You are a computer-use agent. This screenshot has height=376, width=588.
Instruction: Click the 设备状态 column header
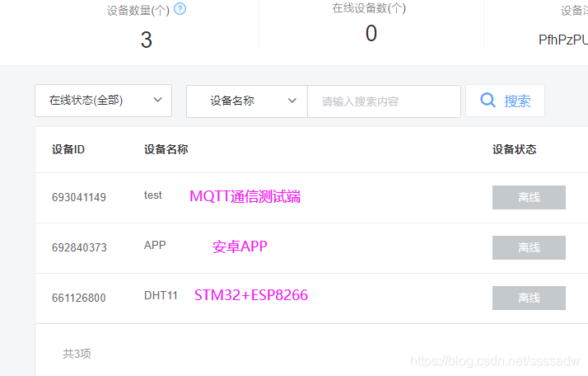pos(514,149)
